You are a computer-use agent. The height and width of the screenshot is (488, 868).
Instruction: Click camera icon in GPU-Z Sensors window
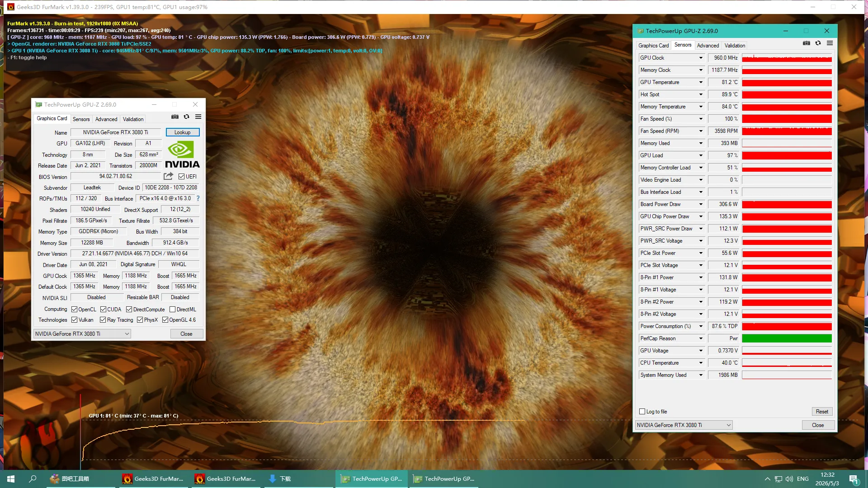click(x=807, y=43)
